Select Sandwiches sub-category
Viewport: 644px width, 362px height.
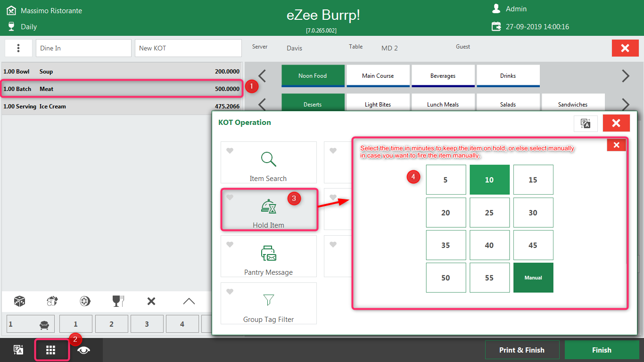(573, 103)
